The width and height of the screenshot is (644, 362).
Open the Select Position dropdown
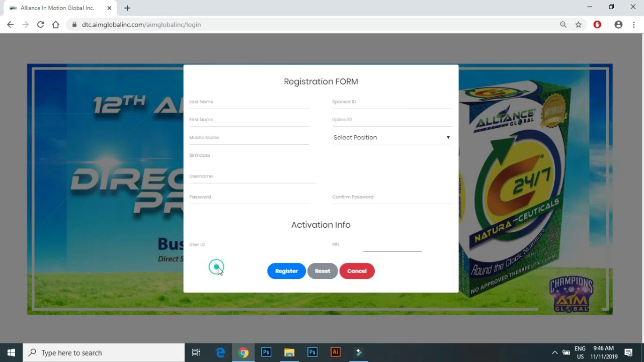tap(392, 138)
